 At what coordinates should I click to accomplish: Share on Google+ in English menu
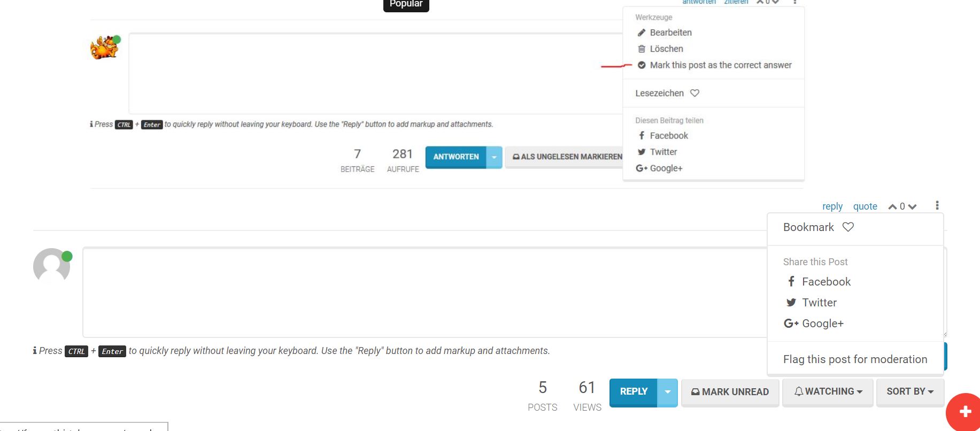(x=822, y=324)
